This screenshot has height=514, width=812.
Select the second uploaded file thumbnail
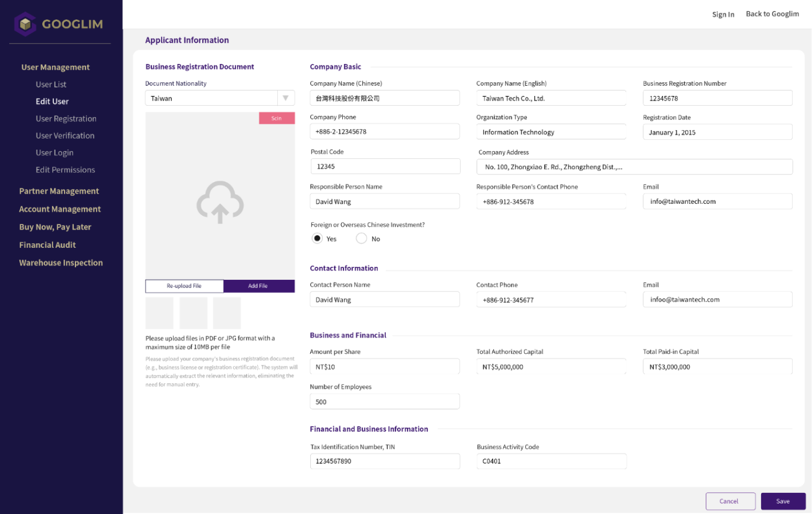(193, 313)
